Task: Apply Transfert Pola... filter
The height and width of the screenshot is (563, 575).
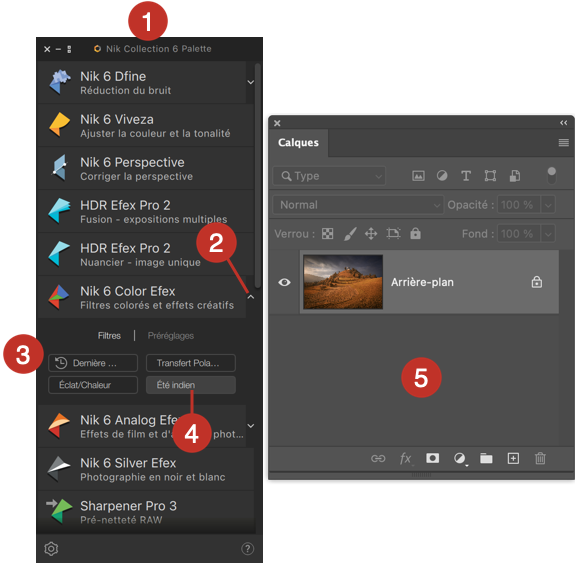Action: coord(191,363)
